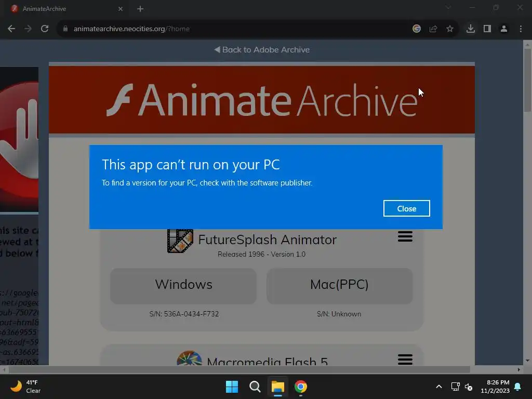Bookmark page with star icon
The width and height of the screenshot is (532, 399).
click(449, 29)
